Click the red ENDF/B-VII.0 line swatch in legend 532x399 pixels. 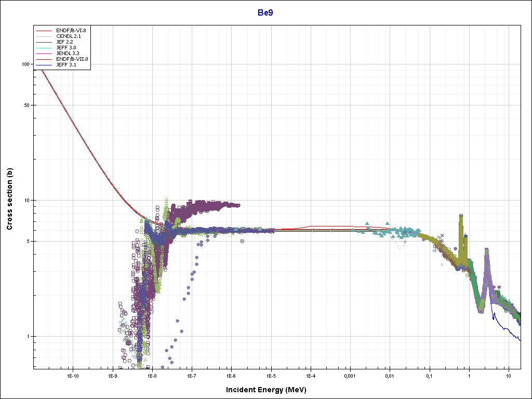coord(44,60)
